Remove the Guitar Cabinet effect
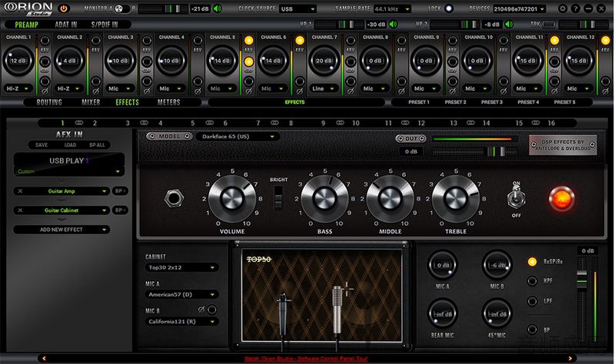This screenshot has height=364, width=615. 21,210
